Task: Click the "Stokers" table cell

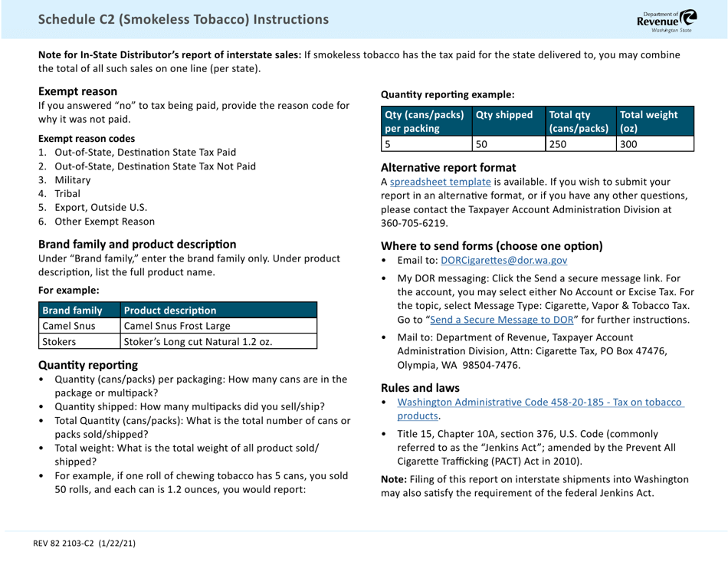Action: (x=80, y=341)
